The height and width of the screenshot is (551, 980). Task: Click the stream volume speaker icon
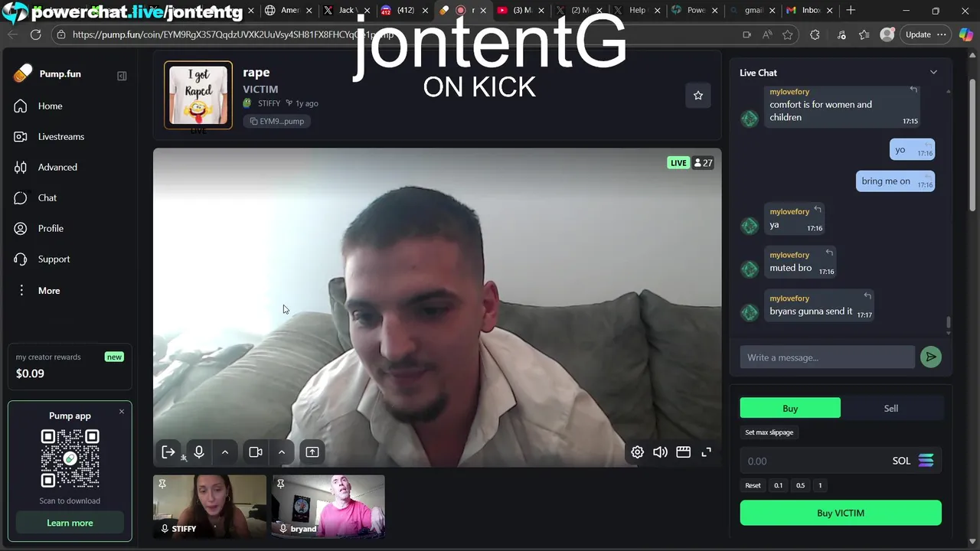pyautogui.click(x=660, y=452)
